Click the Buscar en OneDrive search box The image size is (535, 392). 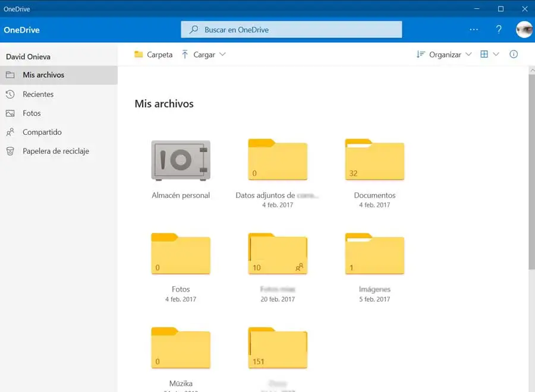coord(291,30)
